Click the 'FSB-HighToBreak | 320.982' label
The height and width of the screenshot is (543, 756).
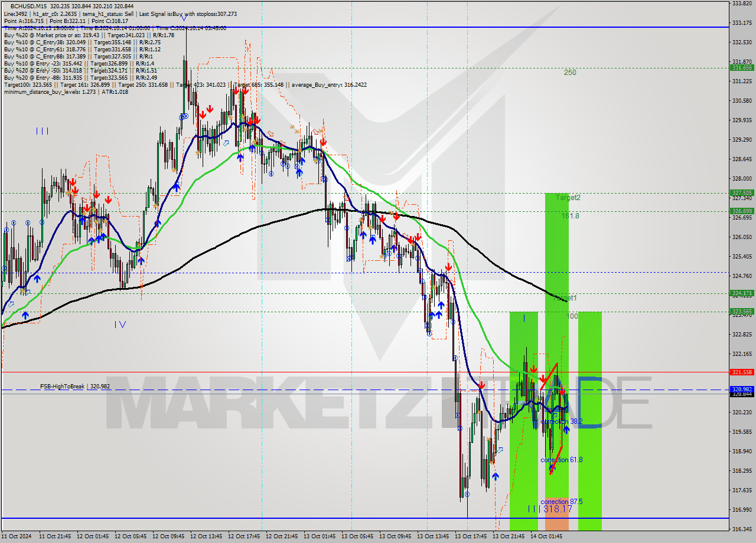tap(75, 386)
